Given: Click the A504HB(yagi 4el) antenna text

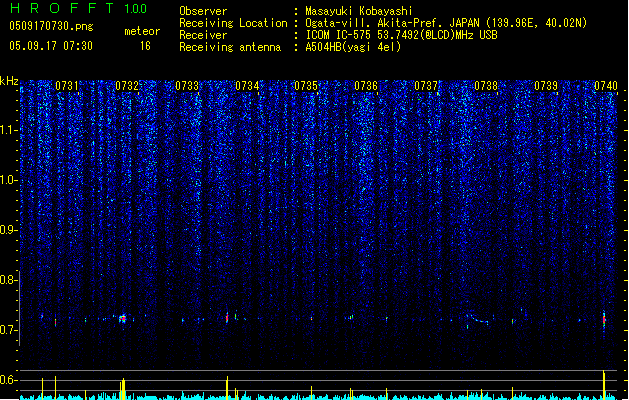Looking at the screenshot, I should point(353,47).
